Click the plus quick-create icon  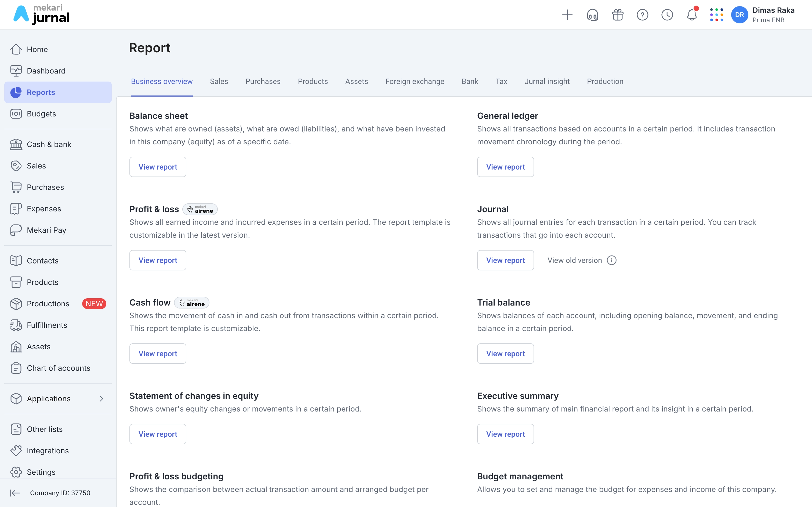pyautogui.click(x=567, y=15)
